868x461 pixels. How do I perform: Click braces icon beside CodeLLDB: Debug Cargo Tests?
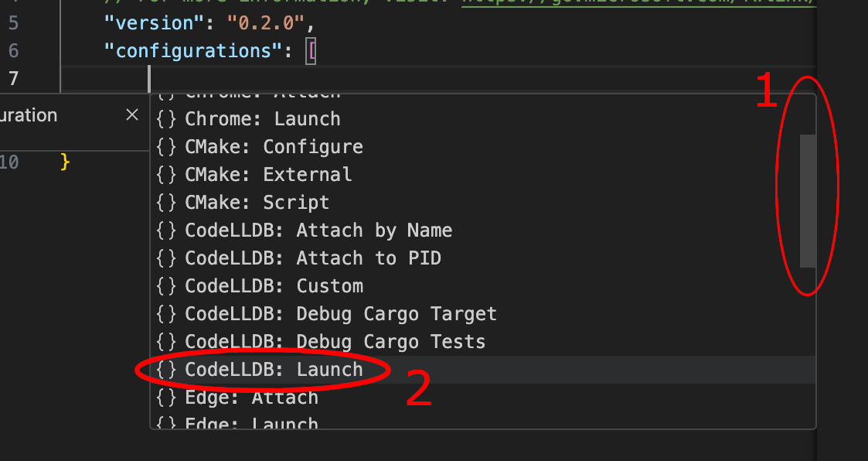tap(166, 342)
